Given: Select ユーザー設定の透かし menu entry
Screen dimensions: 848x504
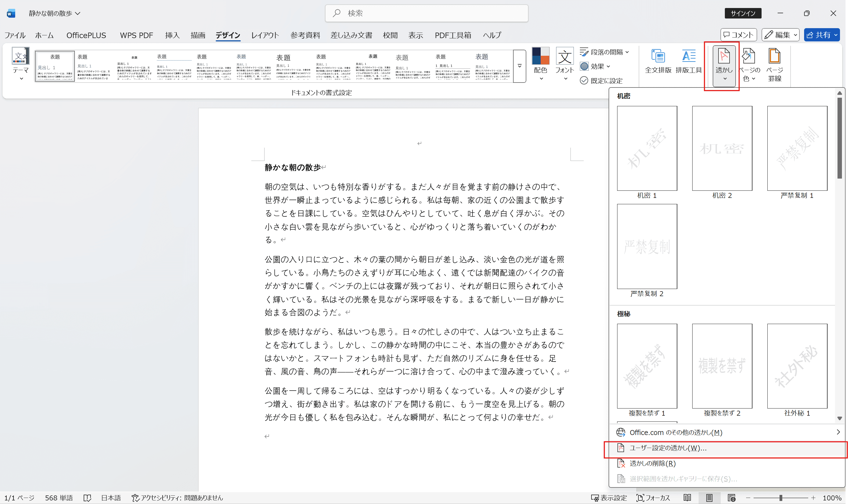Looking at the screenshot, I should pos(667,448).
